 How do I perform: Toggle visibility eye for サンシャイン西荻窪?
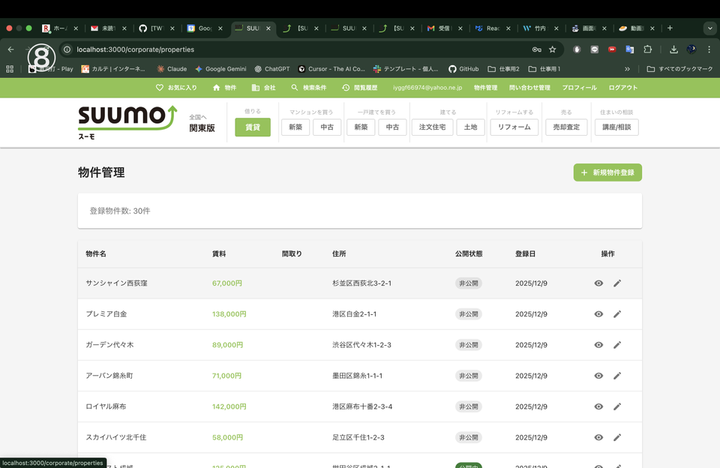598,283
